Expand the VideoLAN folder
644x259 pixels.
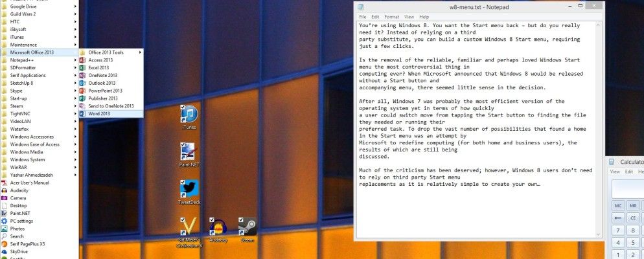pyautogui.click(x=39, y=122)
